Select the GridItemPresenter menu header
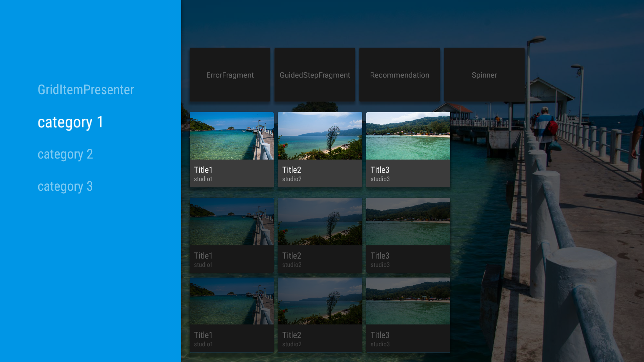 pos(86,89)
